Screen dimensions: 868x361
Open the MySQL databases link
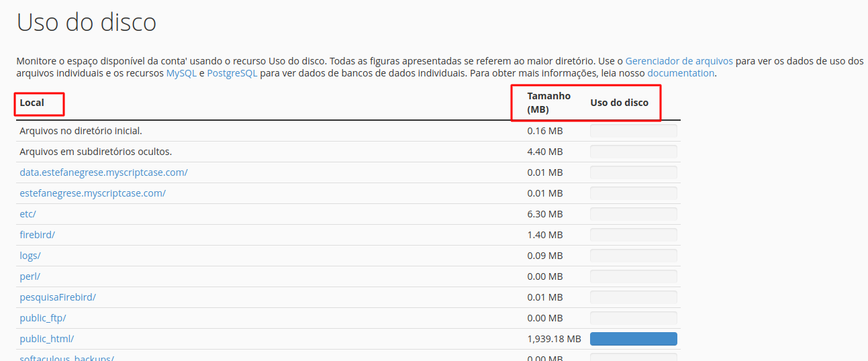pos(181,73)
